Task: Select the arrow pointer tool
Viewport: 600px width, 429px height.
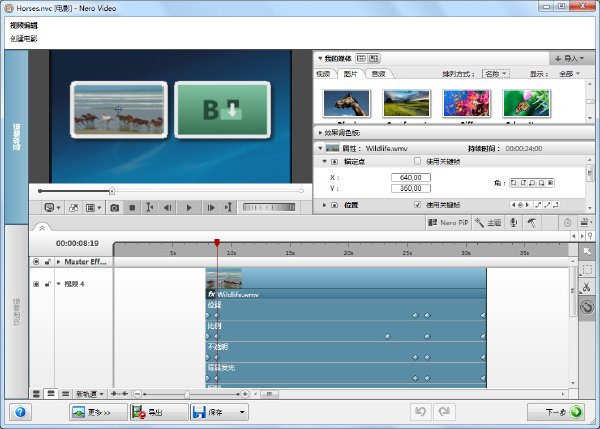Action: coord(587,252)
